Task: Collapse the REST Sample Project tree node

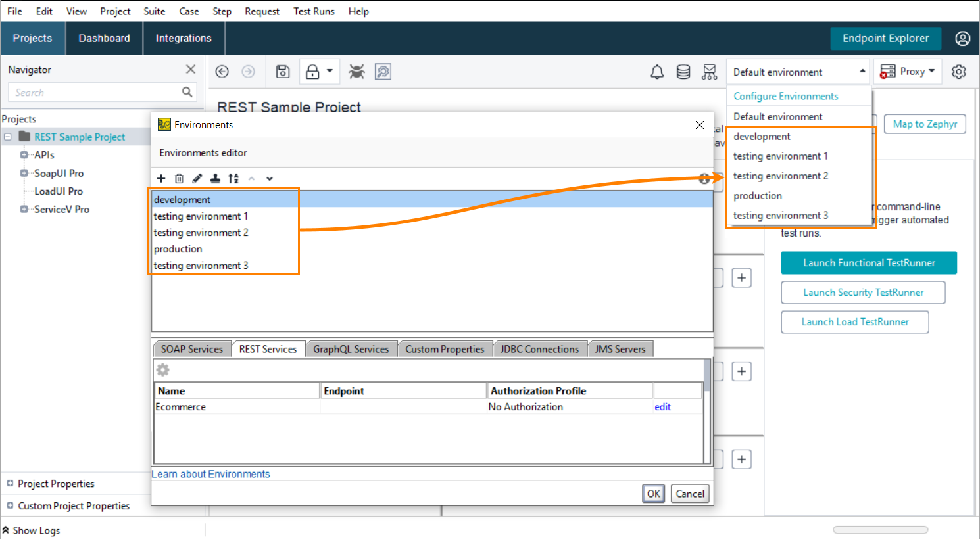Action: coord(7,137)
